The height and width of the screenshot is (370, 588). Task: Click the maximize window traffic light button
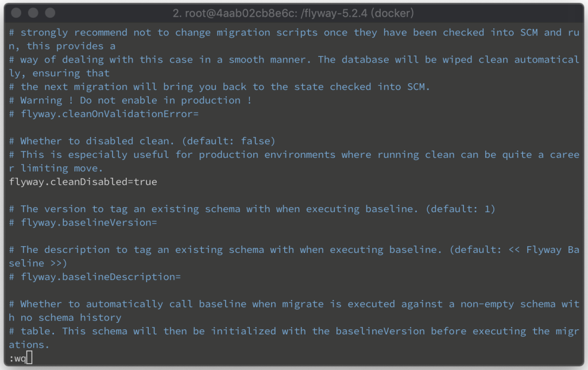point(50,13)
